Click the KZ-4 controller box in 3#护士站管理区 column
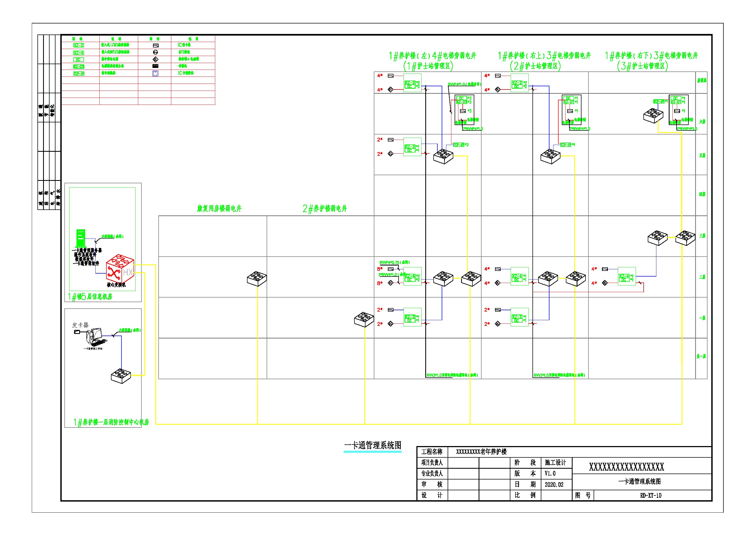This screenshot has width=756, height=535. (627, 276)
